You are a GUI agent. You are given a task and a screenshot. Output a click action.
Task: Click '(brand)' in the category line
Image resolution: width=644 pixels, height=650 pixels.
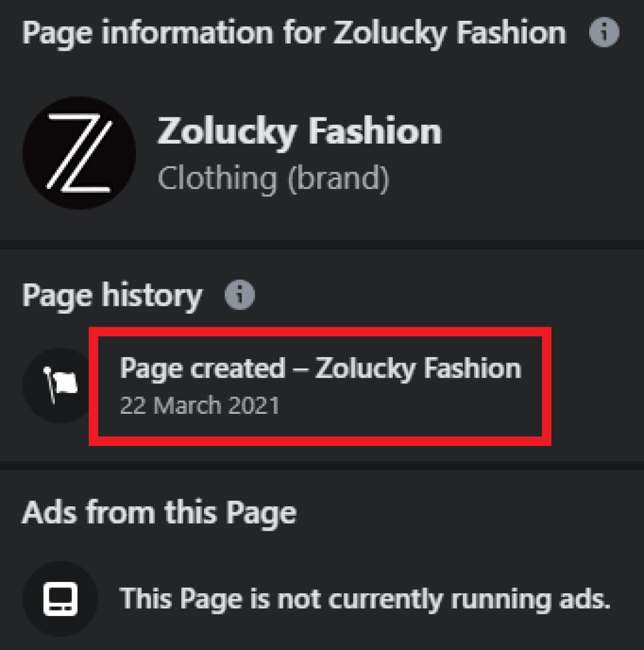click(338, 178)
